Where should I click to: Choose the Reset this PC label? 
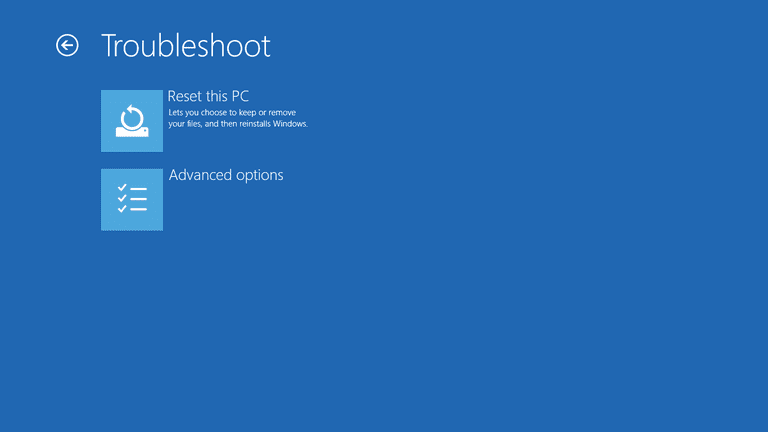point(208,97)
